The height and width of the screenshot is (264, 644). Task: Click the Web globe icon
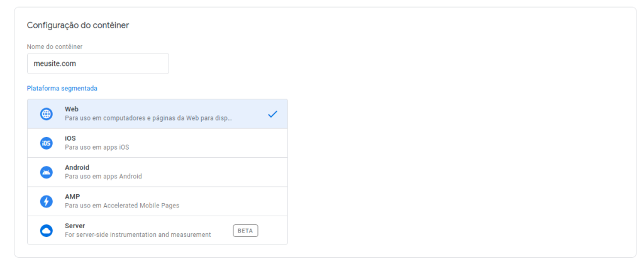[x=47, y=114]
